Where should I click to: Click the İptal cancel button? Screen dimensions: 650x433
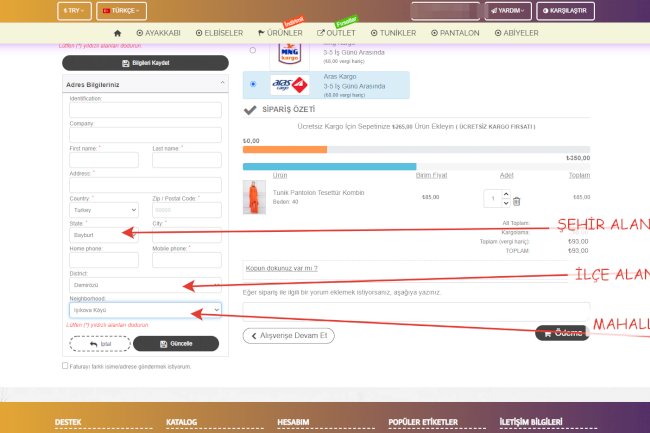100,344
